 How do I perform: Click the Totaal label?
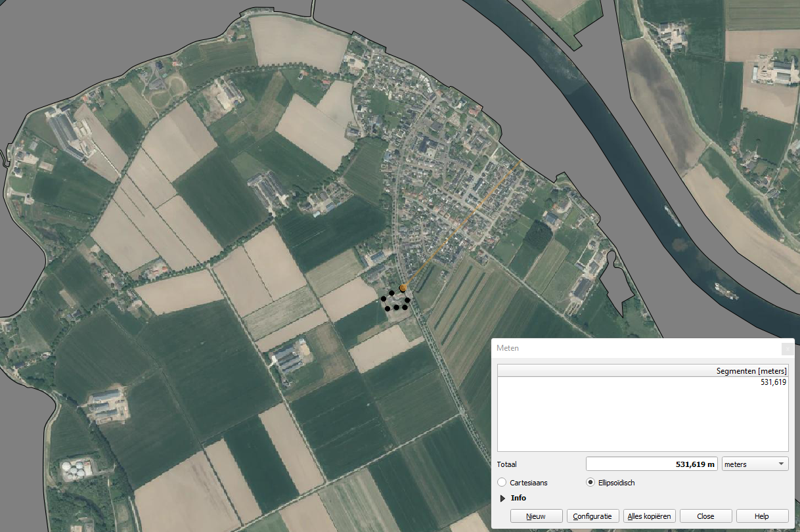point(507,464)
